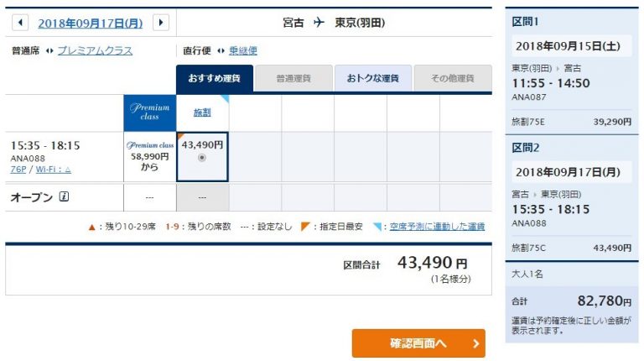Click the 乗継便 link
The image size is (644, 361).
[243, 50]
